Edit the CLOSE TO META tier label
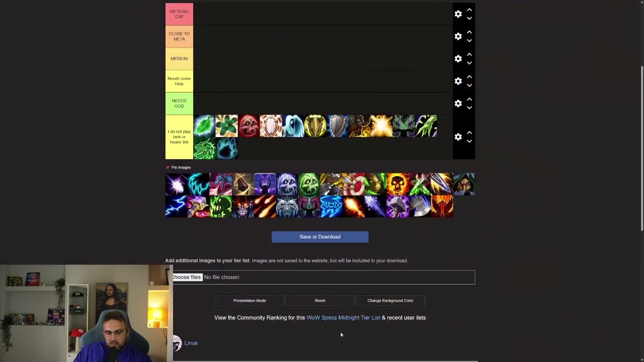Viewport: 644px width, 362px height. 179,36
